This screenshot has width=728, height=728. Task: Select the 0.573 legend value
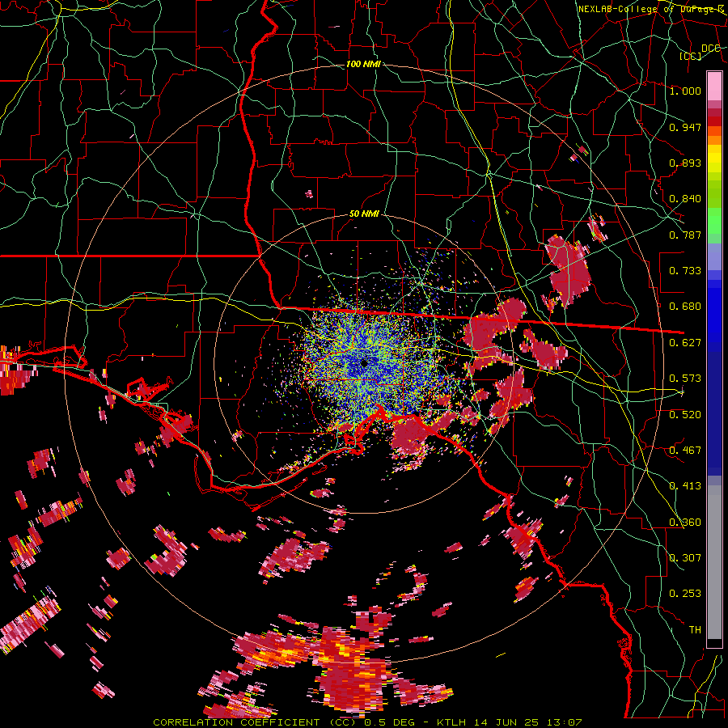685,379
